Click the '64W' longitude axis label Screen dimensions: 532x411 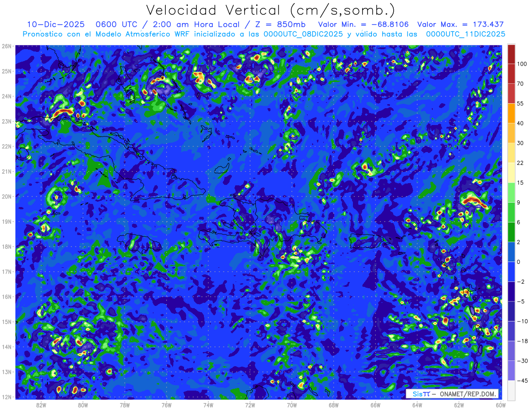pos(417,405)
